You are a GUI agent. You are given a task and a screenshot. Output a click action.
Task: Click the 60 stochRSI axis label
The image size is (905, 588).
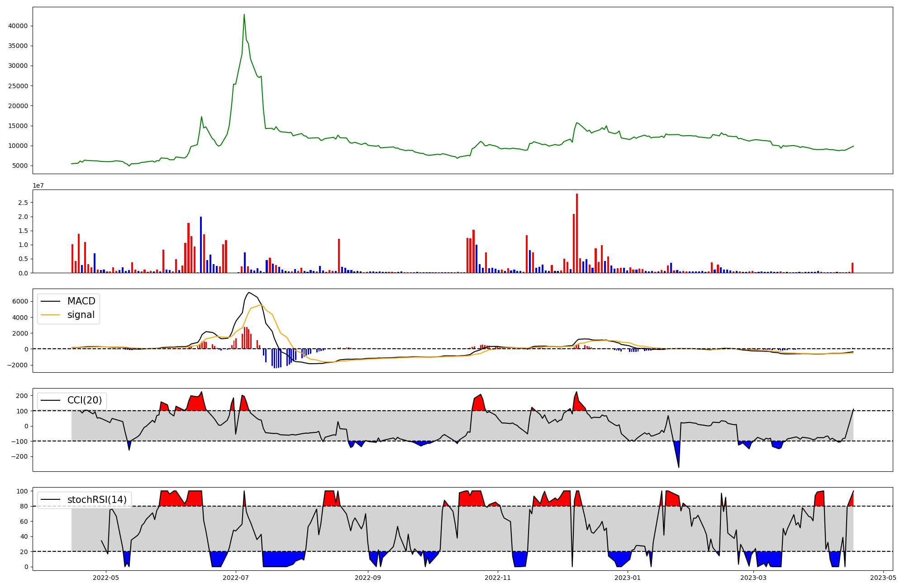(x=24, y=522)
